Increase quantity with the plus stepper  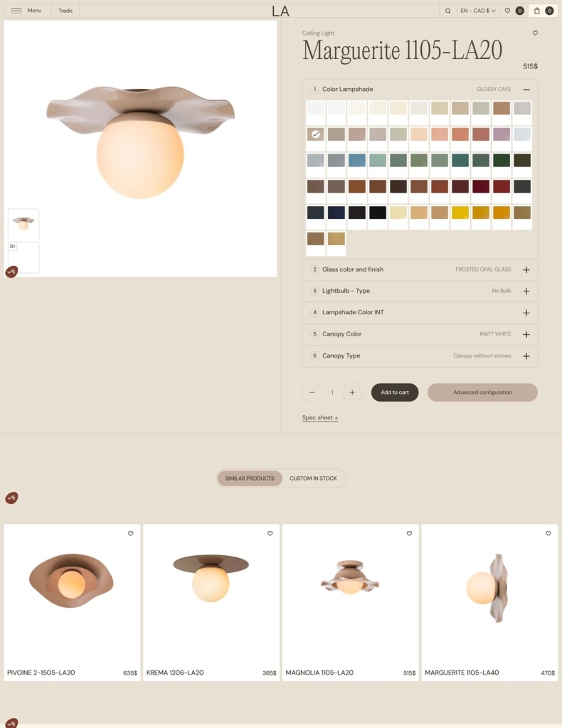[352, 392]
